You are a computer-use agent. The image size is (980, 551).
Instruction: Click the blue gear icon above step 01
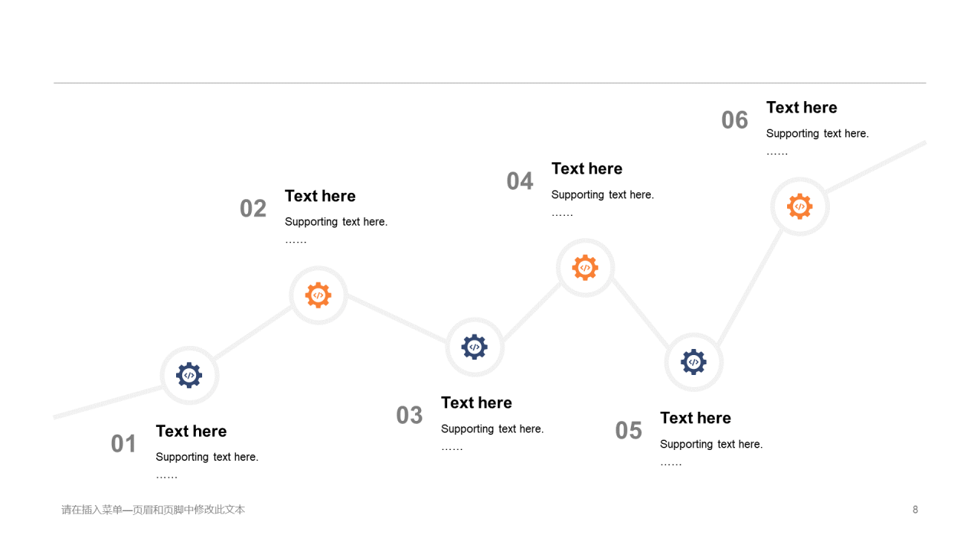pos(189,376)
